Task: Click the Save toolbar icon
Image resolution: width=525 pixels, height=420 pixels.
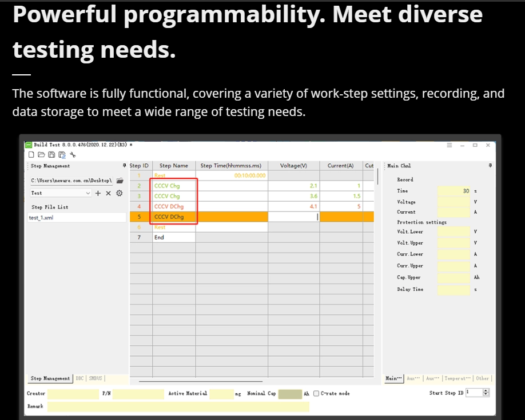Action: tap(51, 154)
